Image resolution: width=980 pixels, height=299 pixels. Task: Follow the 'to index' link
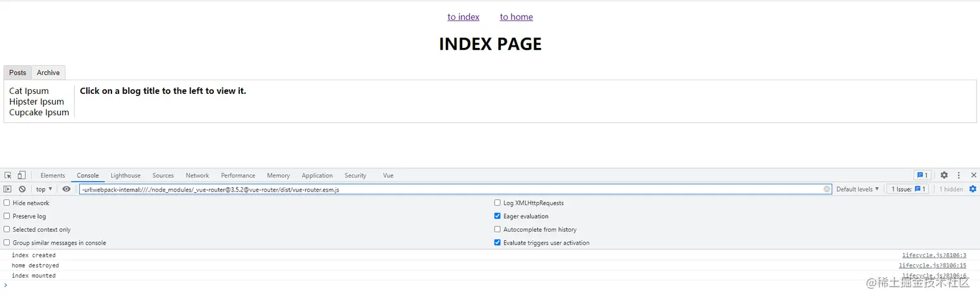pos(463,17)
